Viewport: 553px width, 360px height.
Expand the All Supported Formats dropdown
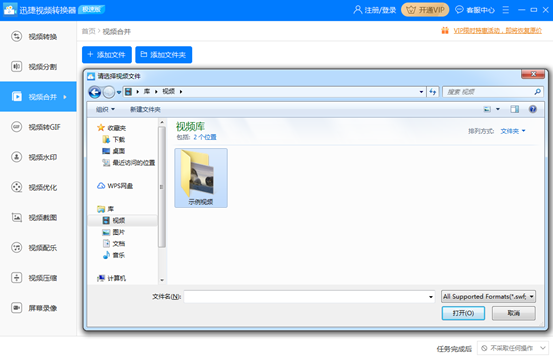click(x=488, y=297)
